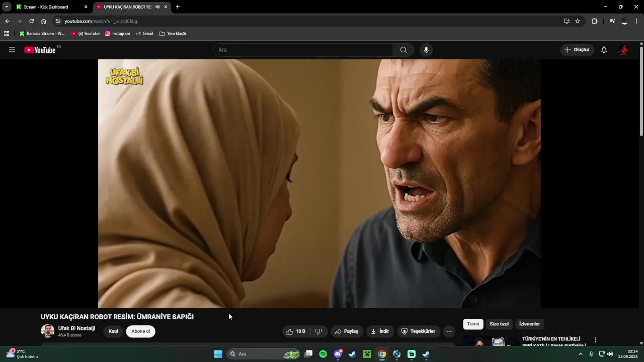Open the YouTube notifications bell
This screenshot has height=362, width=644.
click(x=604, y=50)
